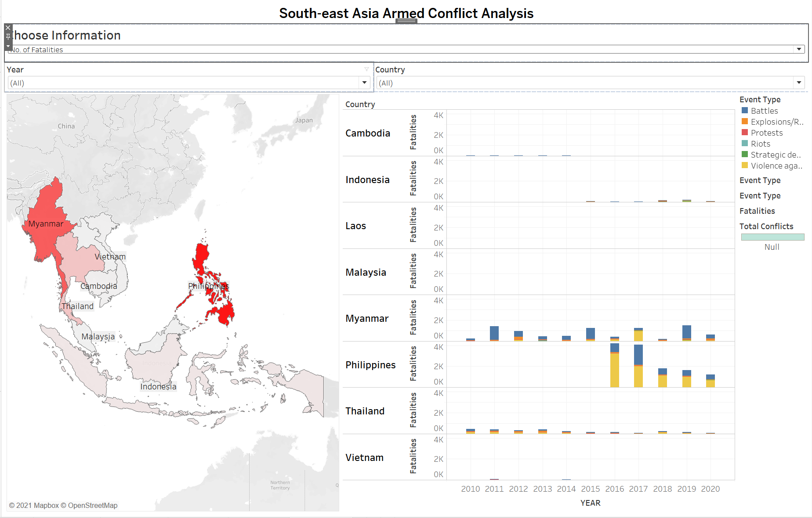Grab the drag handle under dashboard title
Screen dimensions: 812x518
406,21
